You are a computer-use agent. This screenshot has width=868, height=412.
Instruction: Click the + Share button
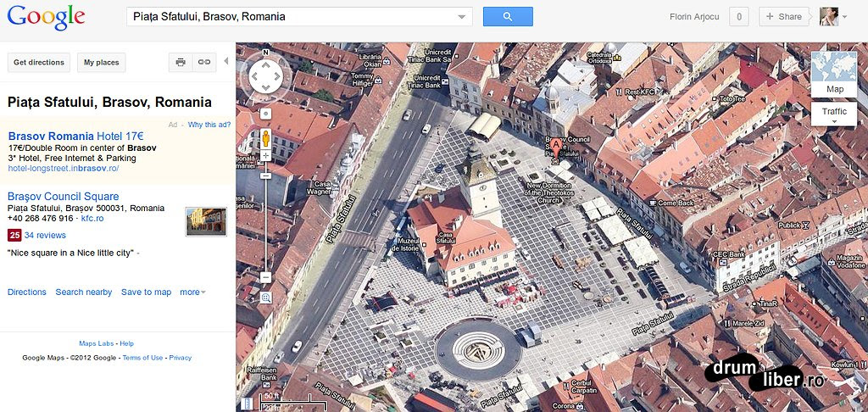tap(784, 17)
